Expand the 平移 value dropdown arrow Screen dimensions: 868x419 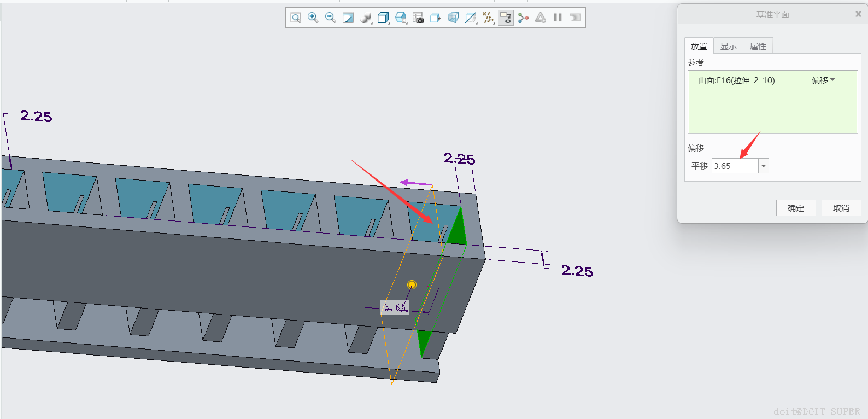pyautogui.click(x=764, y=166)
